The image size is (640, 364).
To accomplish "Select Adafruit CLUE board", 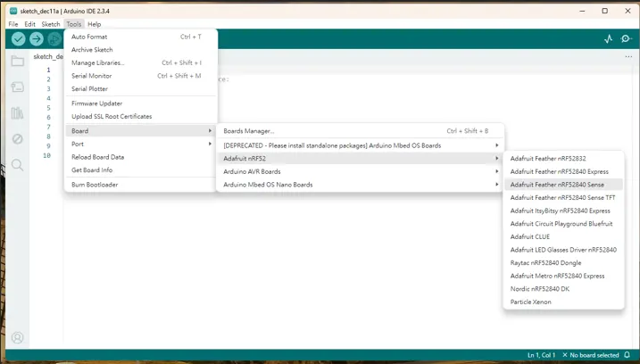I will tap(563, 237).
